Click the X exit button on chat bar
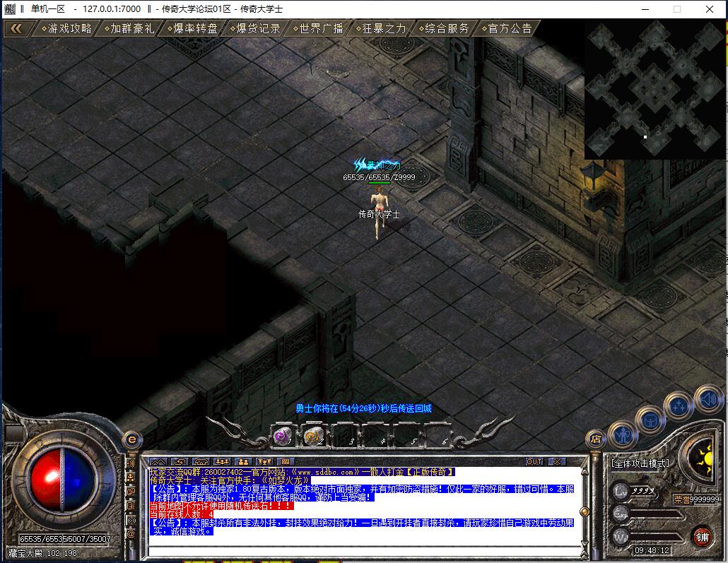The width and height of the screenshot is (728, 563). coord(556,462)
